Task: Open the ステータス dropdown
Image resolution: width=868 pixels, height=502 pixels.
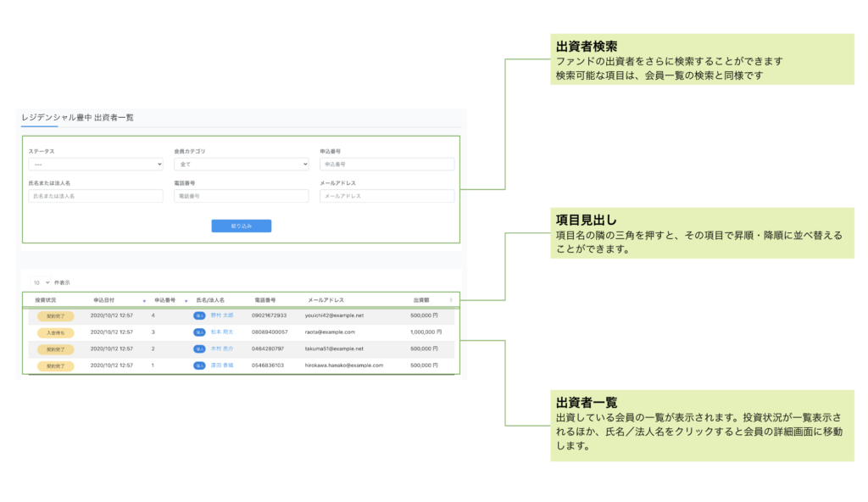Action: pos(95,165)
